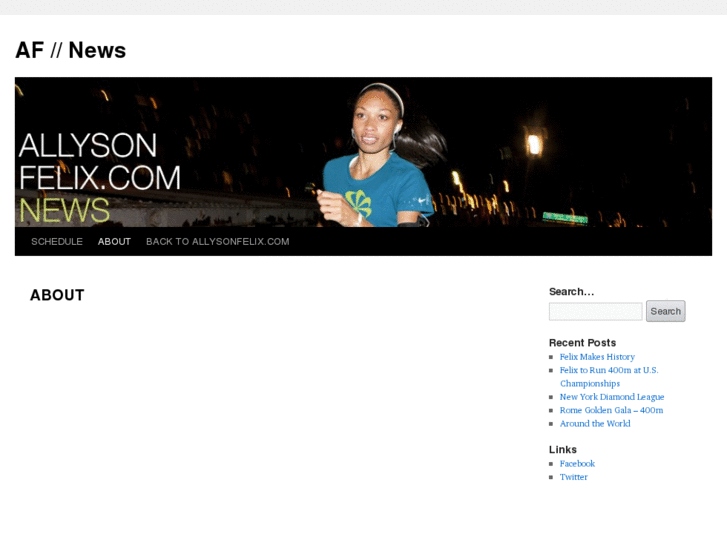Open the AF // News site title

[x=70, y=50]
